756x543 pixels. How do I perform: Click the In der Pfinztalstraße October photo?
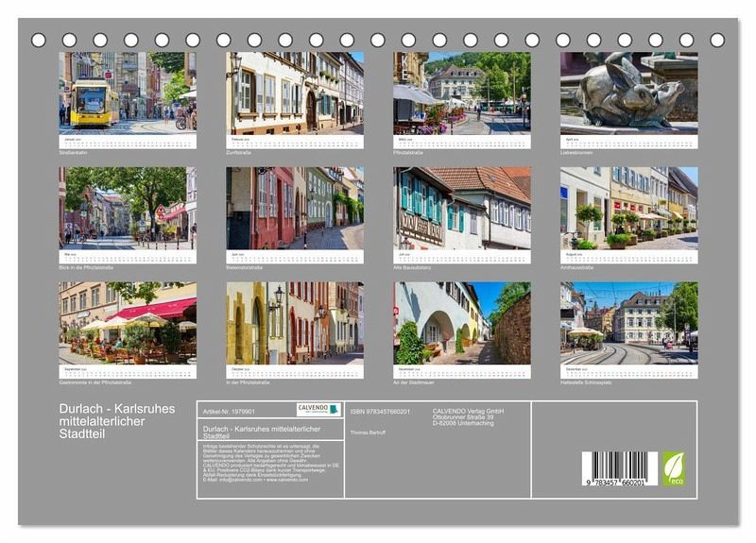pos(294,323)
